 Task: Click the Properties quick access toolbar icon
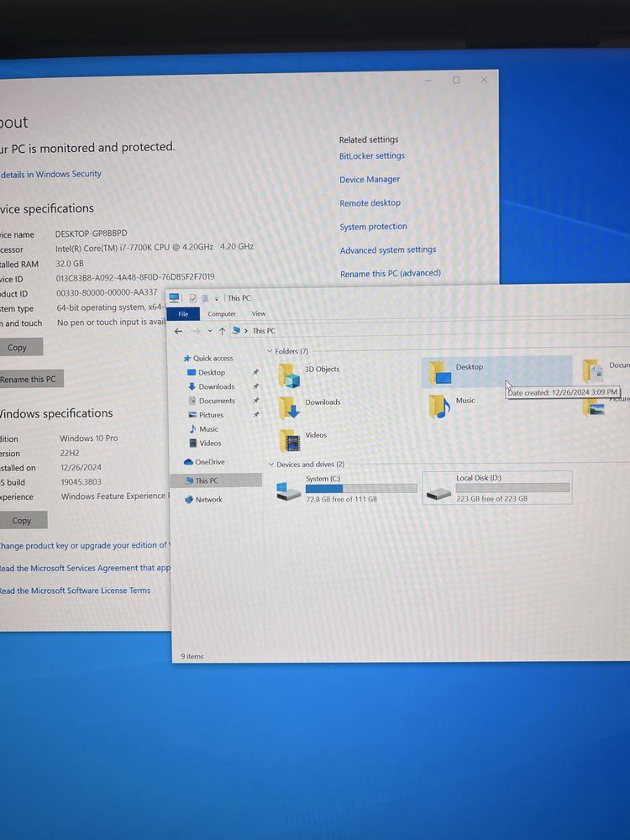[193, 298]
